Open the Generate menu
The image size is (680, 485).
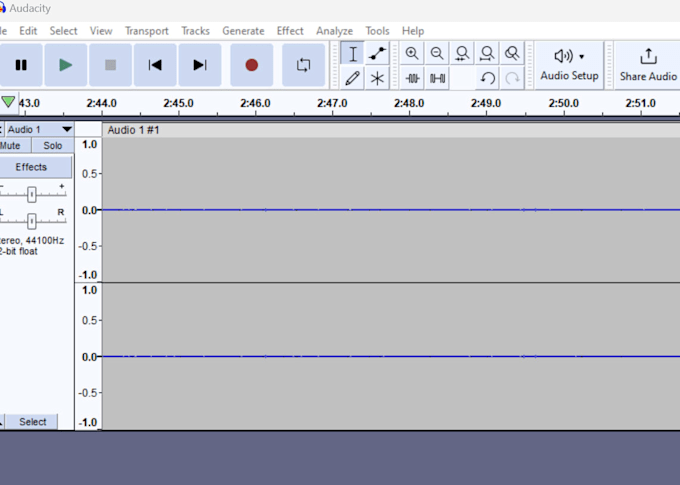coord(243,31)
